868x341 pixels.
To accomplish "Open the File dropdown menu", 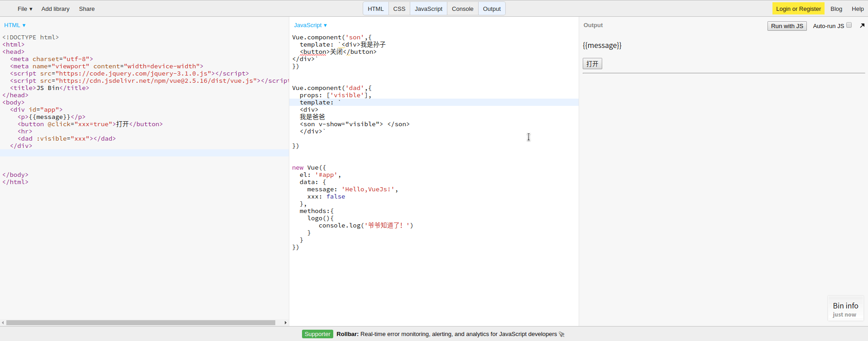I will point(25,9).
